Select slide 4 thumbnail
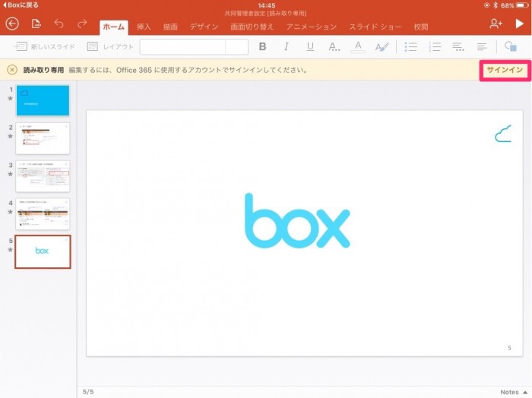532x398 pixels. point(43,214)
